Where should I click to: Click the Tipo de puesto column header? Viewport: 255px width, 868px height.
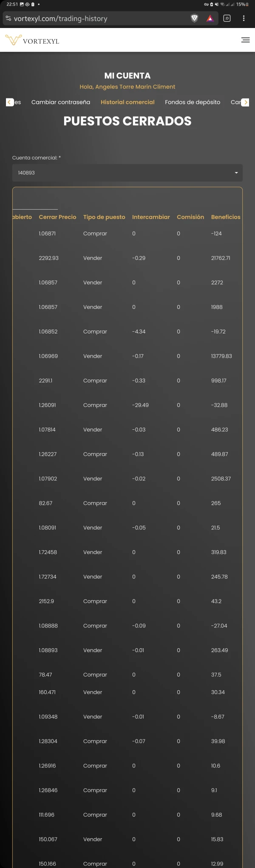[x=104, y=217]
